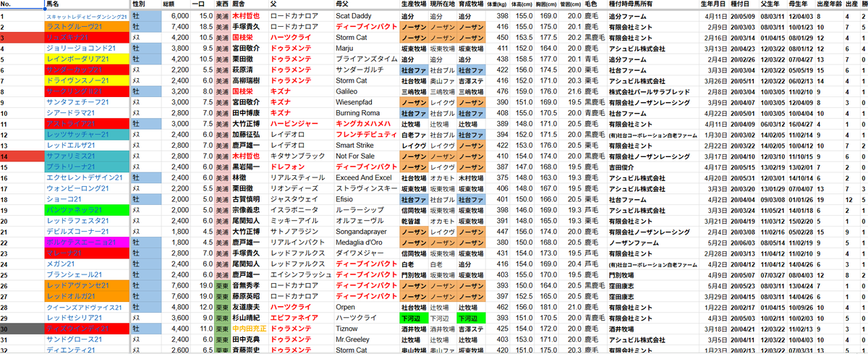Select the red アストライア21 cell
This screenshot has width=868, height=354.
(x=88, y=125)
